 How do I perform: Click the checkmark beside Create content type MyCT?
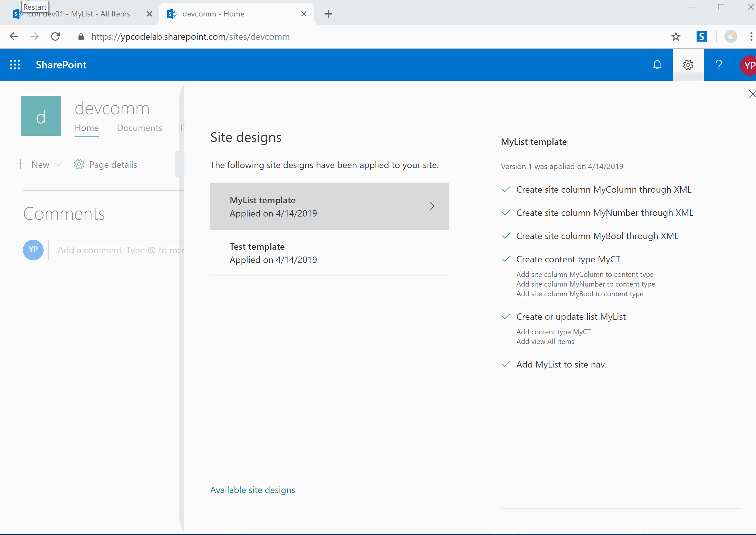506,259
